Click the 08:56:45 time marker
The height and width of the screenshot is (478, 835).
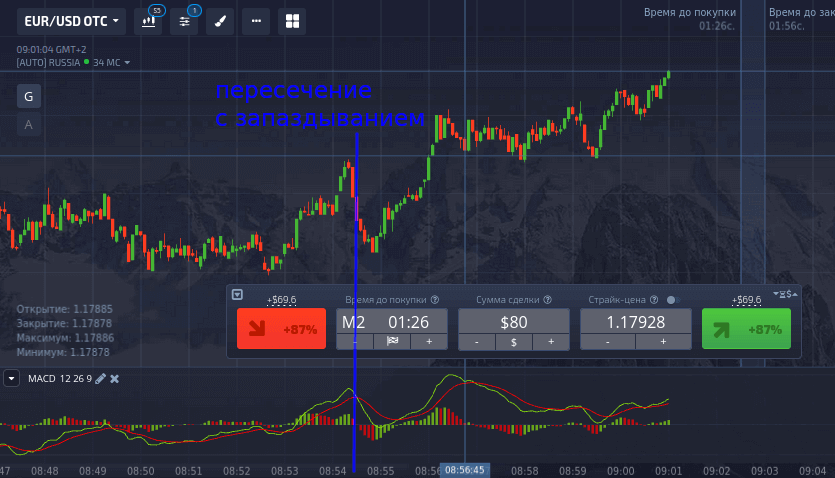coord(465,470)
